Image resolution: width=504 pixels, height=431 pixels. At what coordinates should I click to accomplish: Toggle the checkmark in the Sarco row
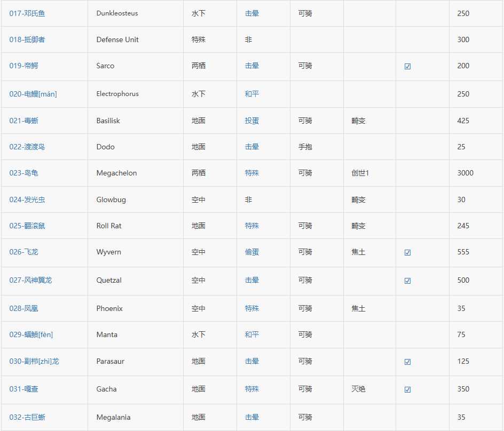click(x=407, y=67)
